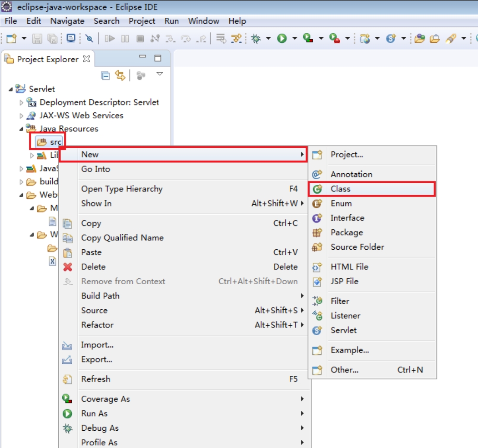Choose Project... from New submenu
The image size is (478, 448).
point(372,155)
